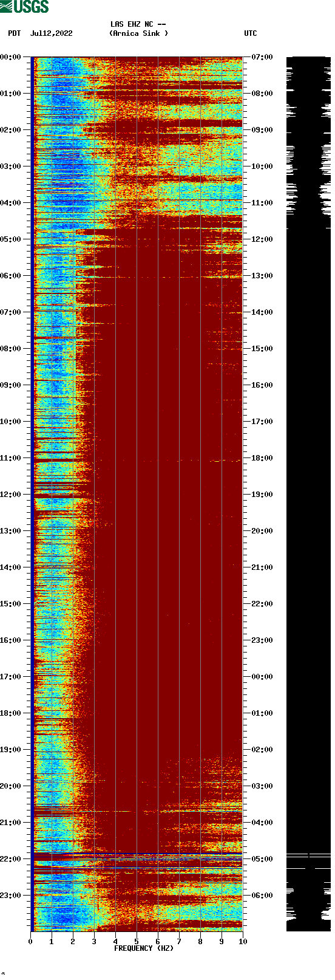Click the 10:00 label on the PDT axis
Image resolution: width=335 pixels, height=980 pixels.
pyautogui.click(x=11, y=422)
